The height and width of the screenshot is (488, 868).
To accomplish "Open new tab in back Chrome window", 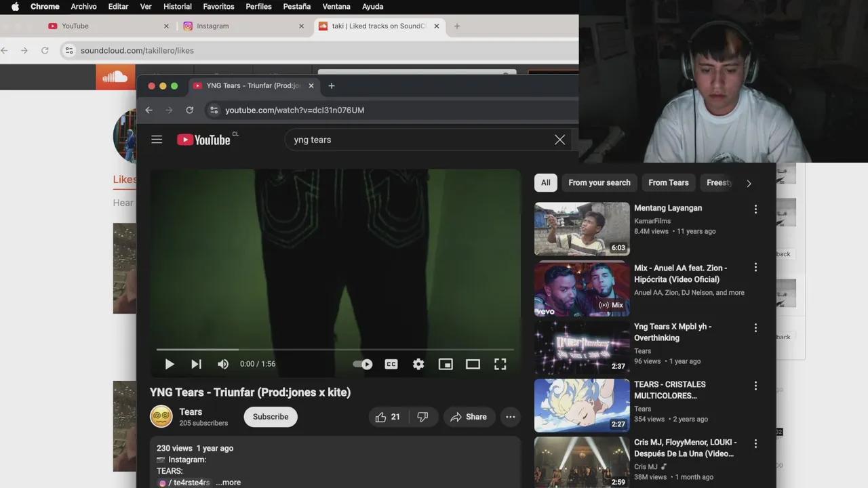I will click(x=457, y=26).
